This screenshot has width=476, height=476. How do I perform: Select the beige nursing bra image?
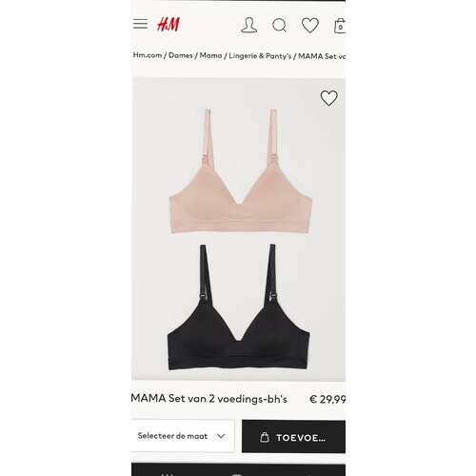(x=240, y=170)
